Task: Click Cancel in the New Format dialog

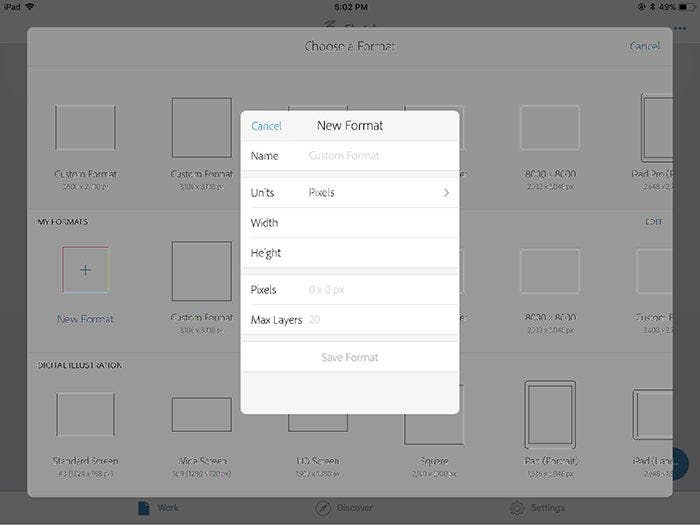Action: [266, 126]
